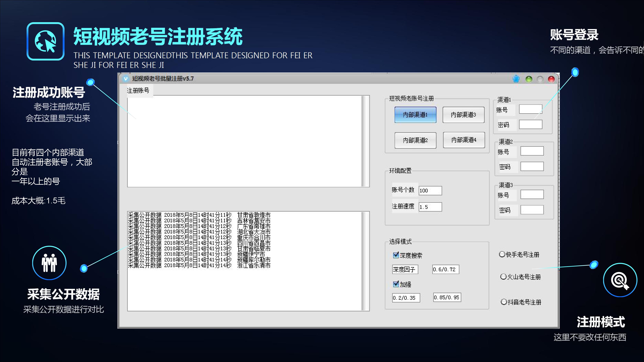Select the 抖音老号注册 radio button
Screen dimensions: 644x362
503,302
